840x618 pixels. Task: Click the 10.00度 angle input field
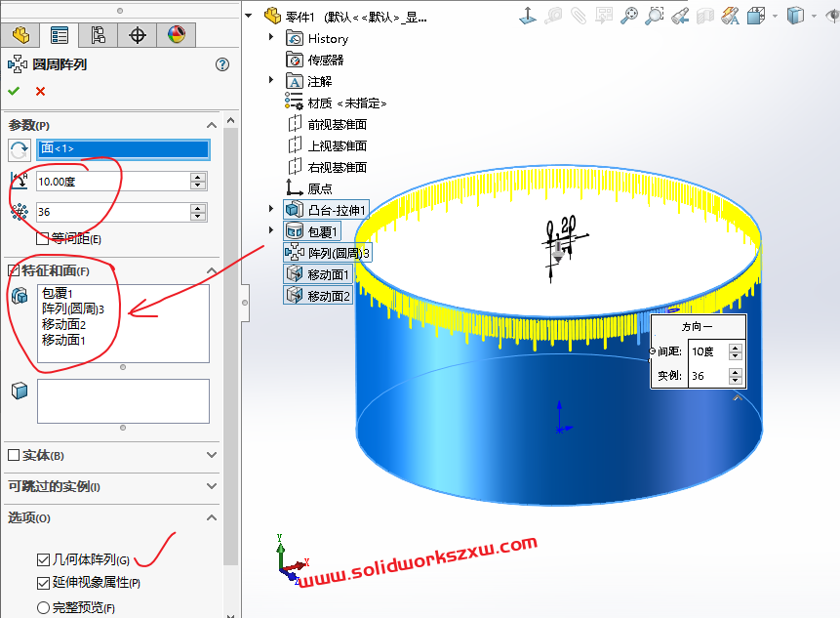click(x=111, y=182)
